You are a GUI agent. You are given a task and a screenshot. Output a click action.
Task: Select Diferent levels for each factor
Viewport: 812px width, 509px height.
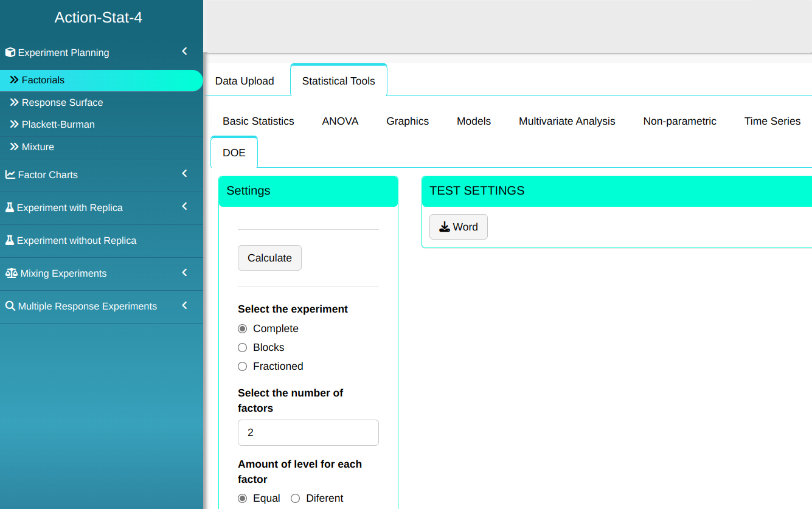click(296, 499)
